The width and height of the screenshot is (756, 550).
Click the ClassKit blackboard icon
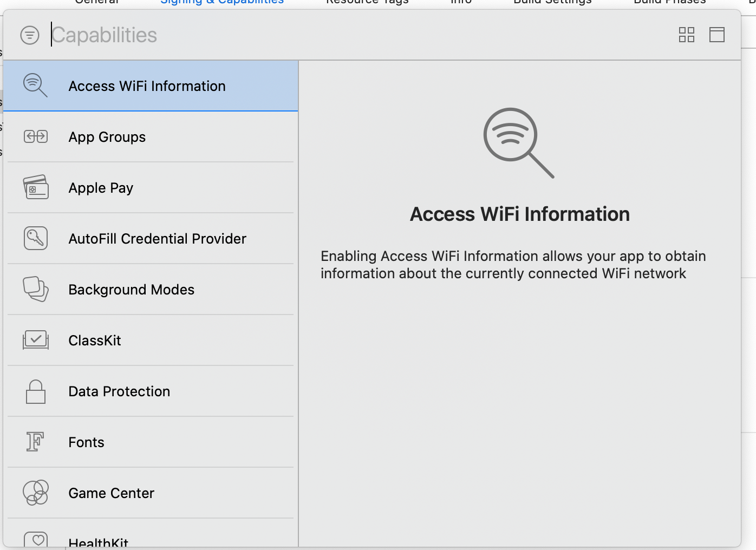[35, 340]
